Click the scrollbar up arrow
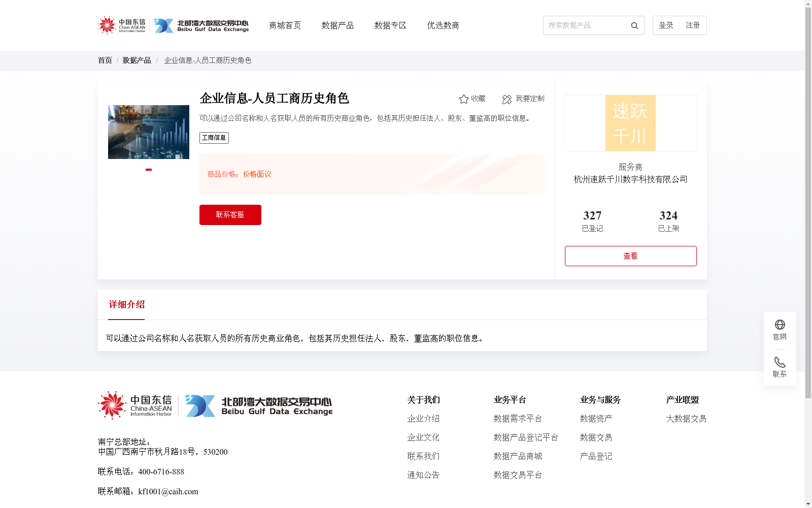The height and width of the screenshot is (508, 812). pyautogui.click(x=808, y=3)
